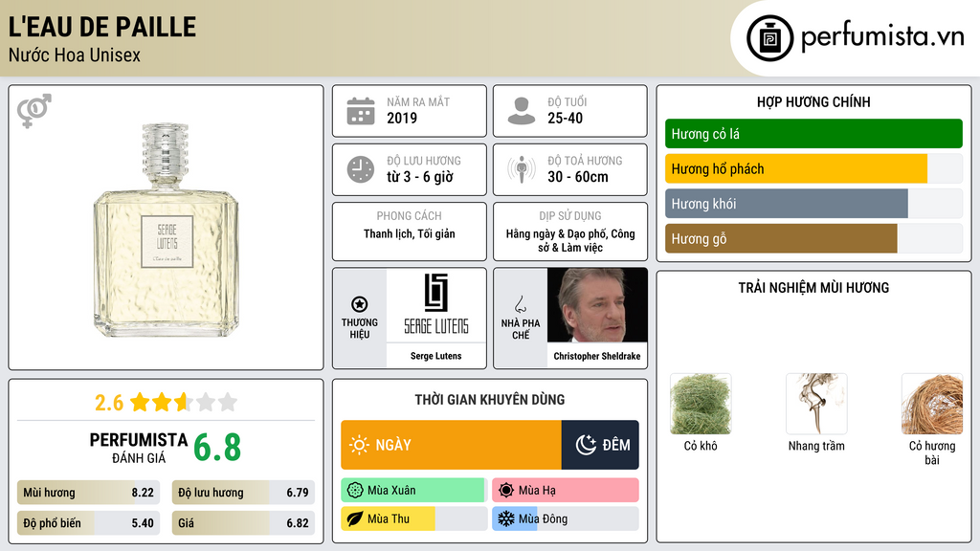Click the grey-blue Hương khói bar

coord(787,204)
